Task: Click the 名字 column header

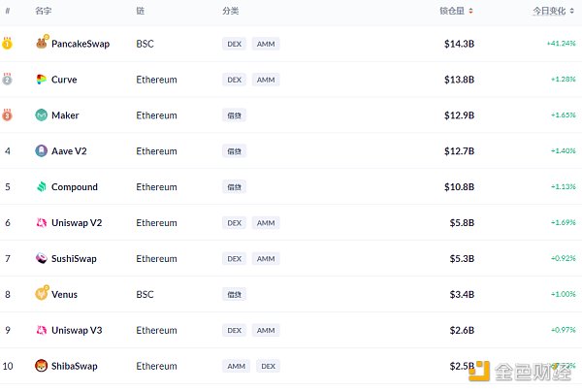Action: point(43,11)
